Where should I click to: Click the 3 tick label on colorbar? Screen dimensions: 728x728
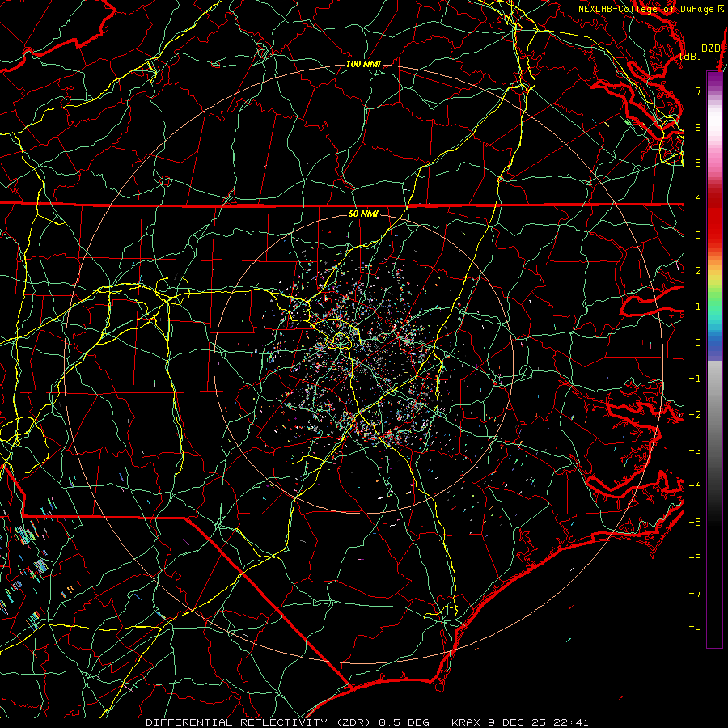pos(698,235)
